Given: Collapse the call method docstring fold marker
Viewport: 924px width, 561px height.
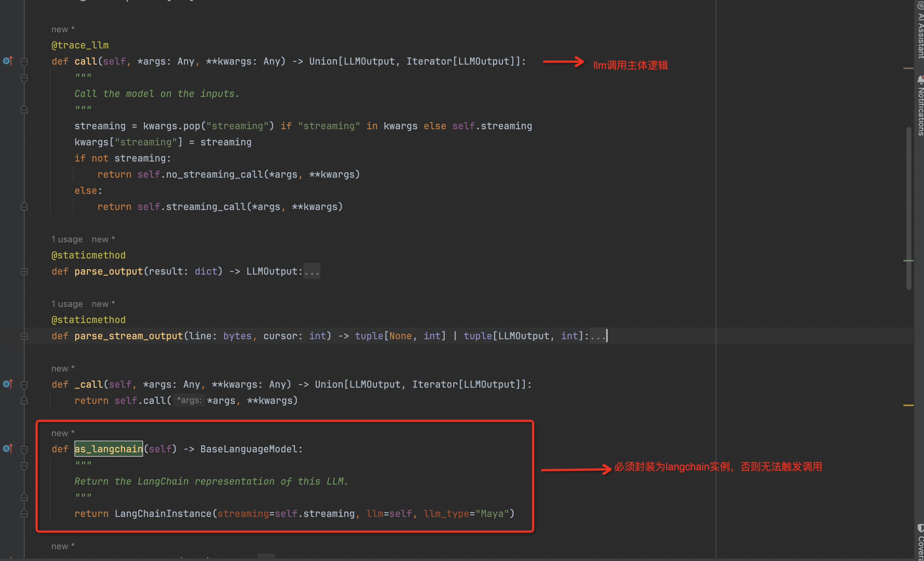Looking at the screenshot, I should click(x=24, y=78).
